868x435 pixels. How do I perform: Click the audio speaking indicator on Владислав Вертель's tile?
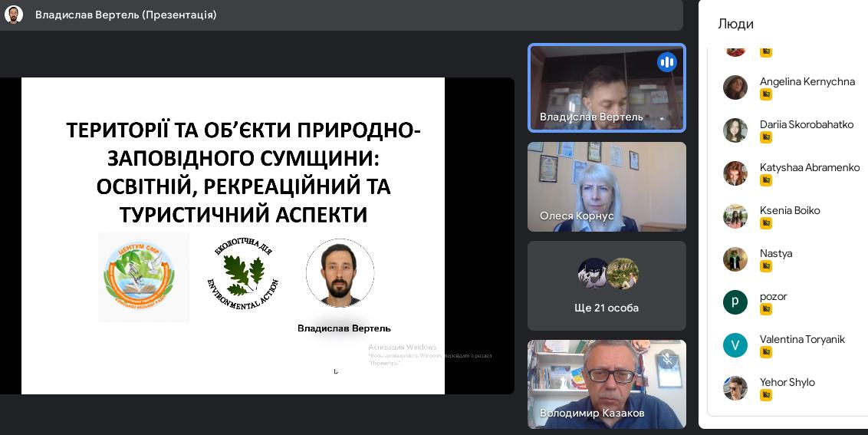coord(666,62)
